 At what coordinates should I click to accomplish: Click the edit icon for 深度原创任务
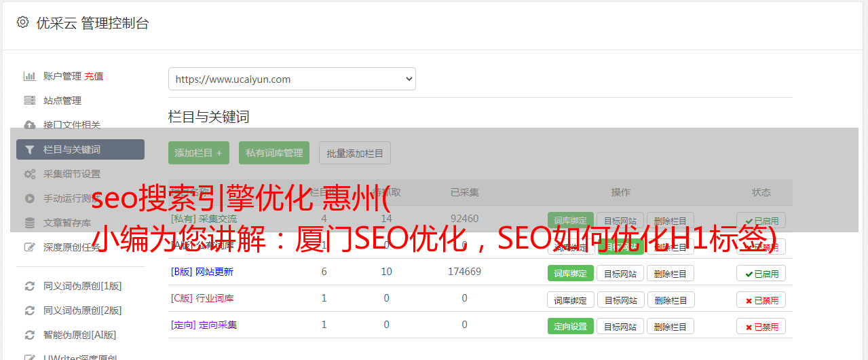pos(29,247)
